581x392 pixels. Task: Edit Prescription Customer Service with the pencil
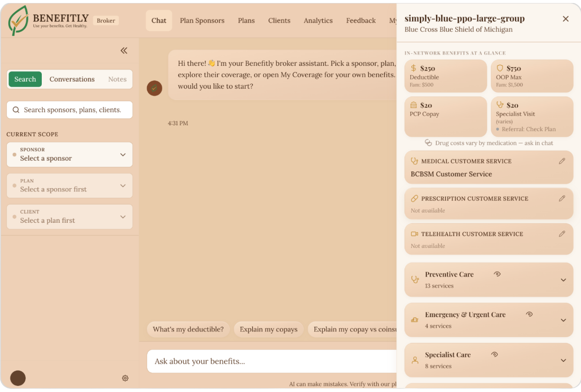[562, 198]
